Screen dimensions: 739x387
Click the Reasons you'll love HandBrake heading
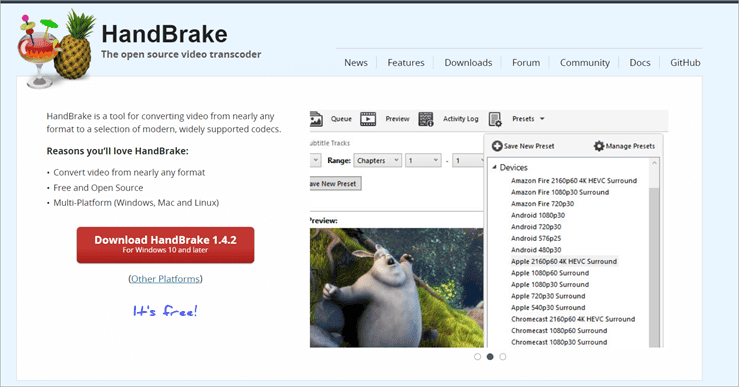tap(117, 151)
